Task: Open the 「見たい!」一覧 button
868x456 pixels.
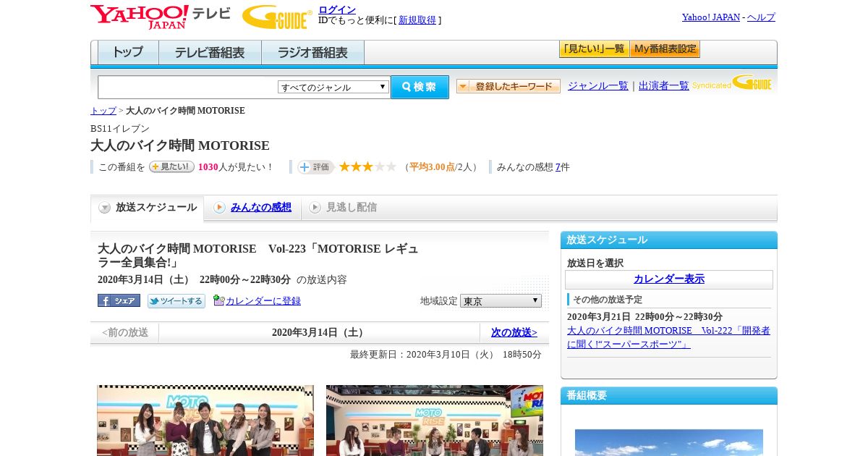Action: pos(594,48)
